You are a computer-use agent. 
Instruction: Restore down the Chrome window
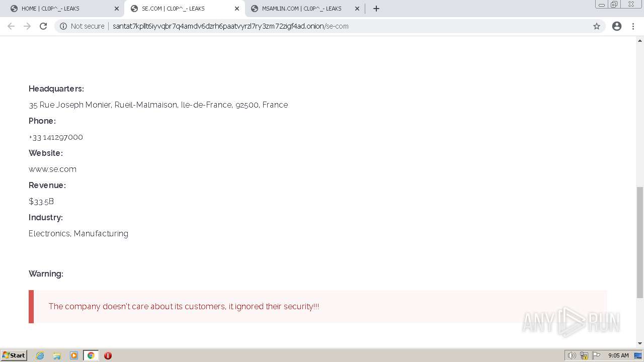(614, 5)
